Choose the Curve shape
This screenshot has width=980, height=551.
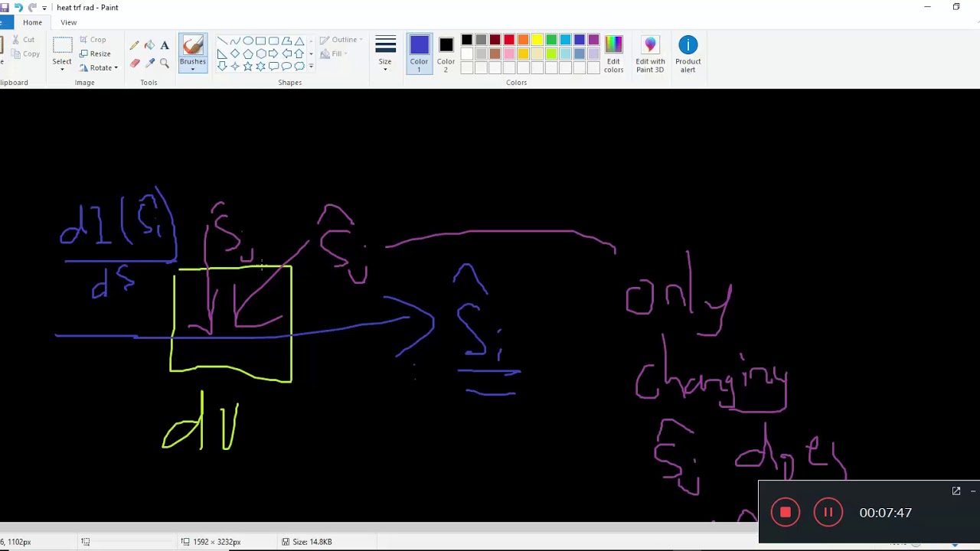pos(235,41)
